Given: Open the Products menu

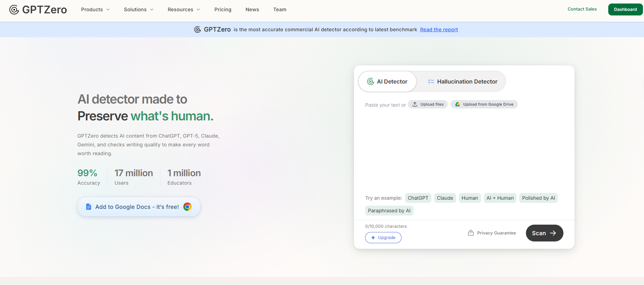Looking at the screenshot, I should tap(95, 9).
